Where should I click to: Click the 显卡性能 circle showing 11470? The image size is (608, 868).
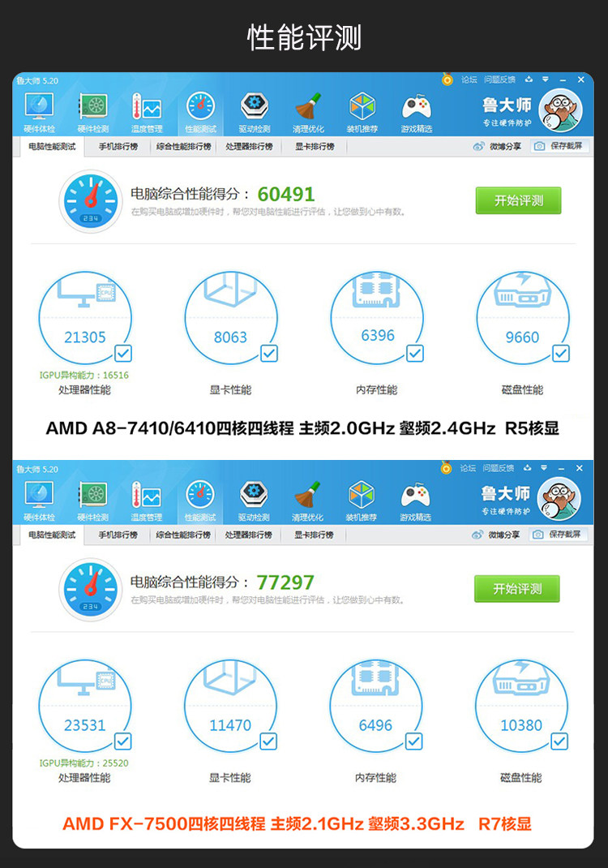coord(231,706)
